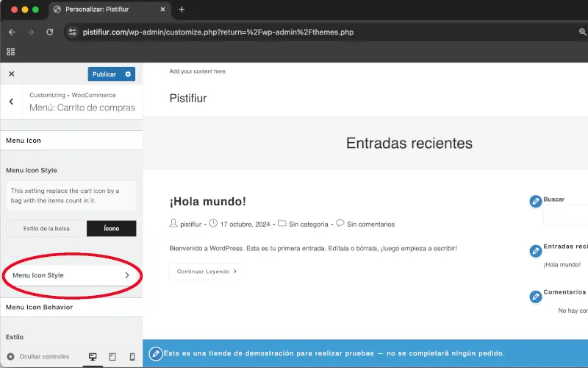Click the ¡Hola mundo! sidebar recent post link
The width and height of the screenshot is (588, 368).
click(x=562, y=265)
